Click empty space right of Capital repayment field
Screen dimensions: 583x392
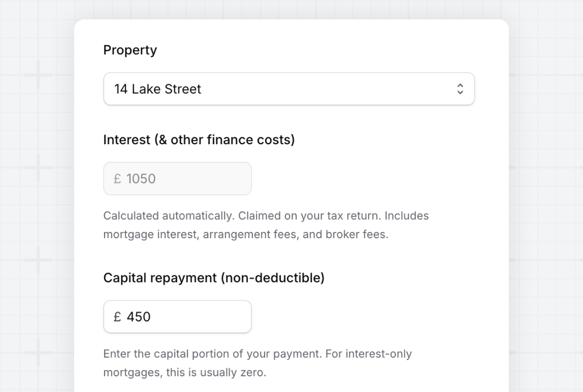point(363,317)
